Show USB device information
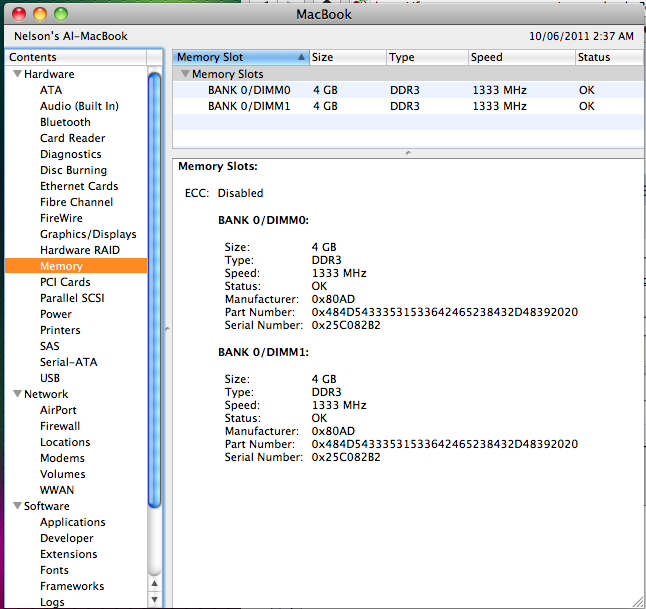646x609 pixels. click(x=50, y=378)
